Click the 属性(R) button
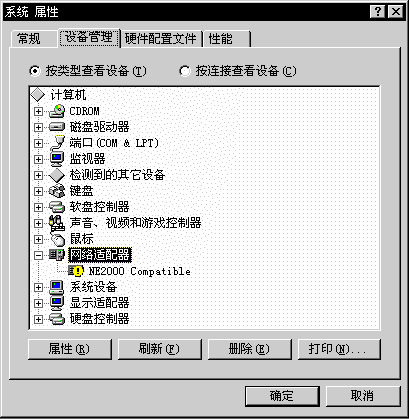 pos(70,349)
